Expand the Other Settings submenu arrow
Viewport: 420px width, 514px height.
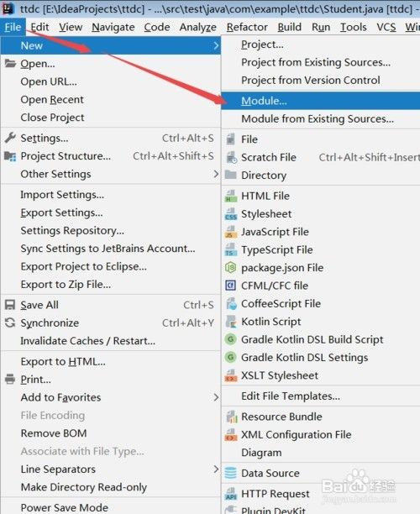215,174
